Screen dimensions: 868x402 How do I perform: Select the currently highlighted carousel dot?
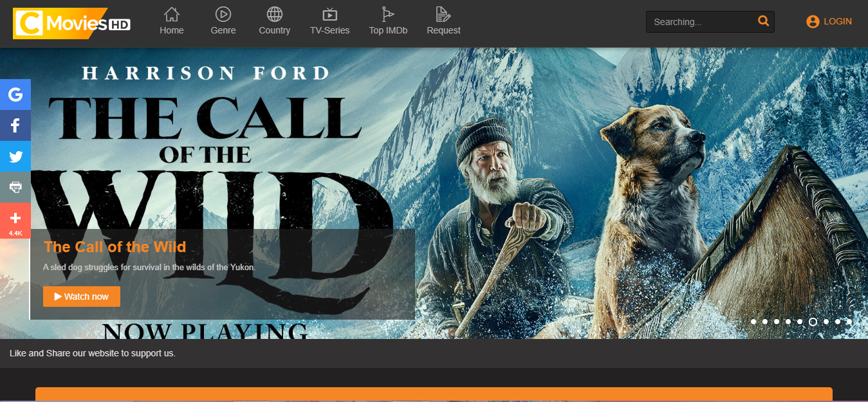tap(813, 322)
